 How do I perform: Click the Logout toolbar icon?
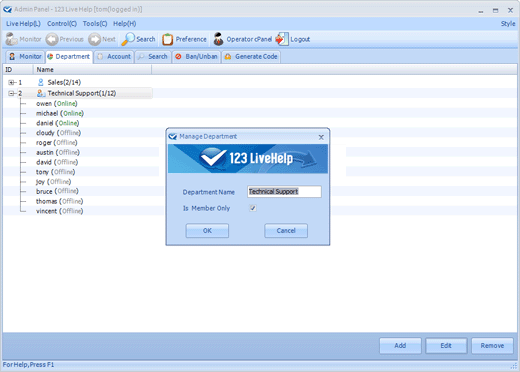point(282,39)
